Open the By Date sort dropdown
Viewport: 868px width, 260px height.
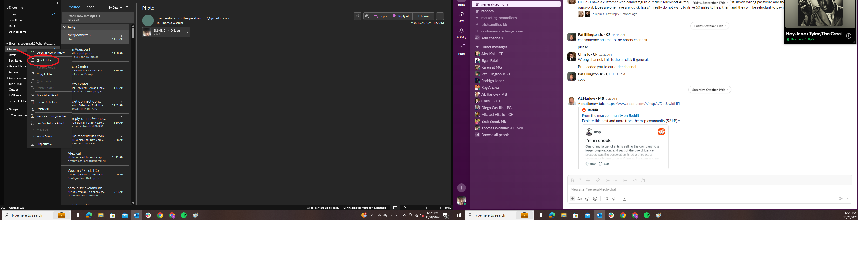tap(115, 7)
